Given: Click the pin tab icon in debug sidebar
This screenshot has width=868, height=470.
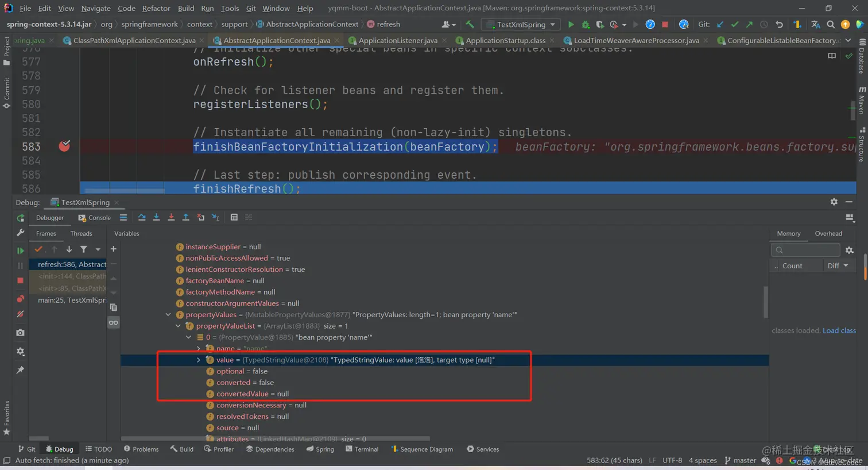Looking at the screenshot, I should (x=20, y=370).
